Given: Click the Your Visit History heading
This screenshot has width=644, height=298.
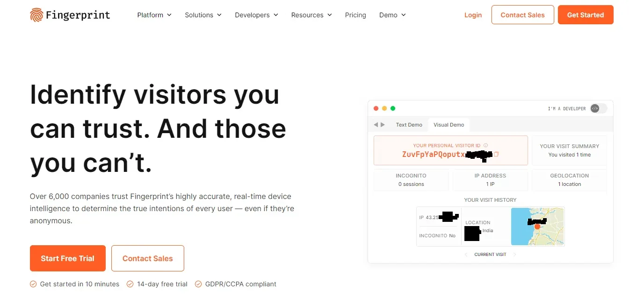Looking at the screenshot, I should coord(490,200).
